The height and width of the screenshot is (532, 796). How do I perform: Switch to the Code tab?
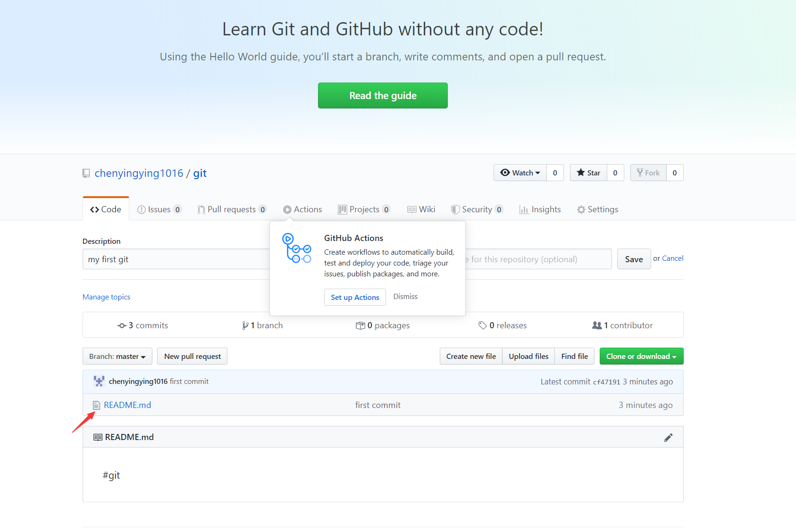pyautogui.click(x=106, y=209)
